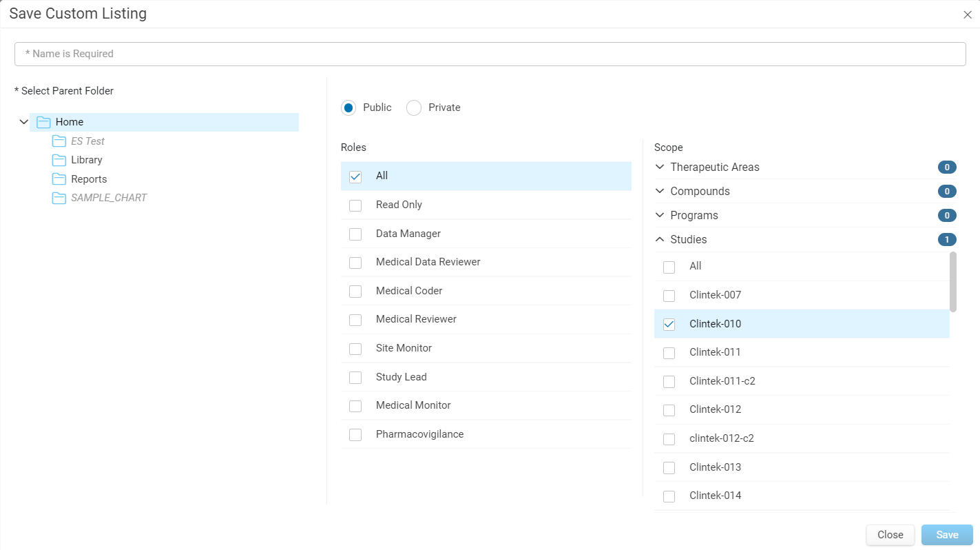The image size is (980, 550).
Task: Click the Close button
Action: (890, 535)
